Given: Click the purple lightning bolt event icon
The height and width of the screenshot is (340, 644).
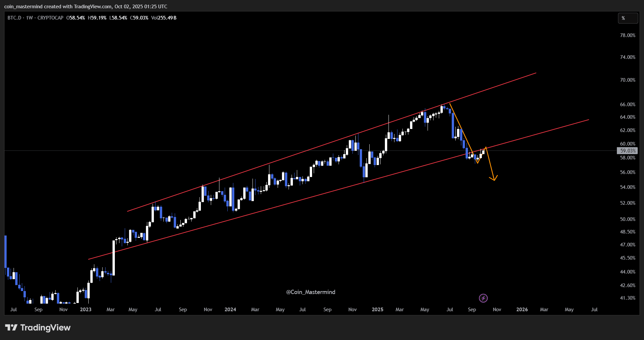Looking at the screenshot, I should point(483,298).
